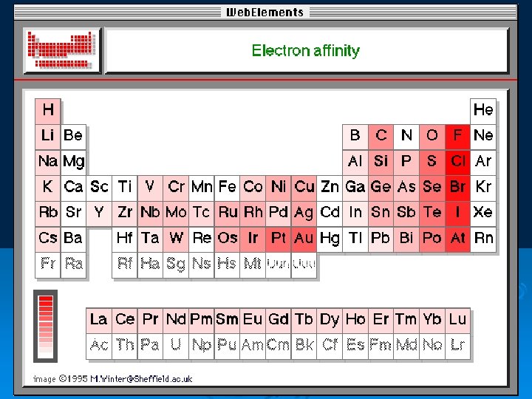Open the yttrium Y cell
This screenshot has width=532, height=399.
[99, 214]
